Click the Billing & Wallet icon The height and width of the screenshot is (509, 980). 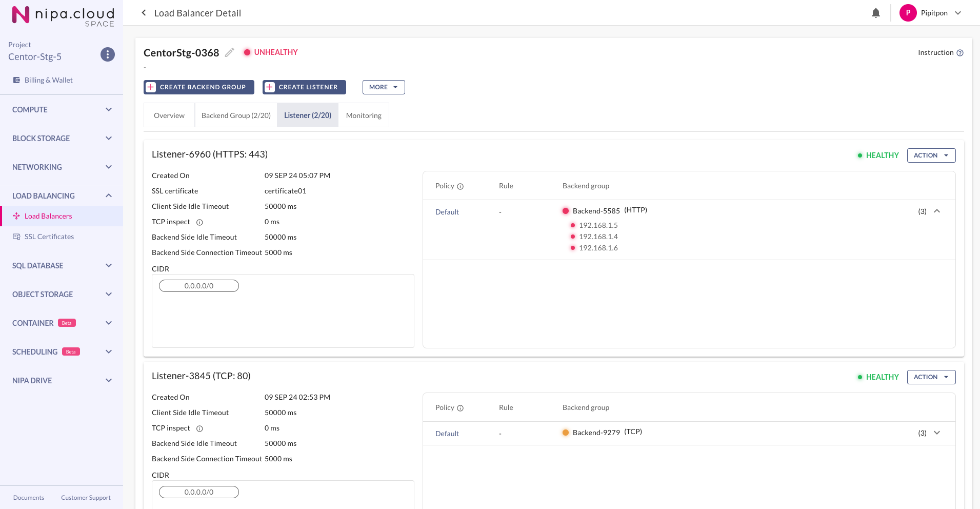click(16, 80)
